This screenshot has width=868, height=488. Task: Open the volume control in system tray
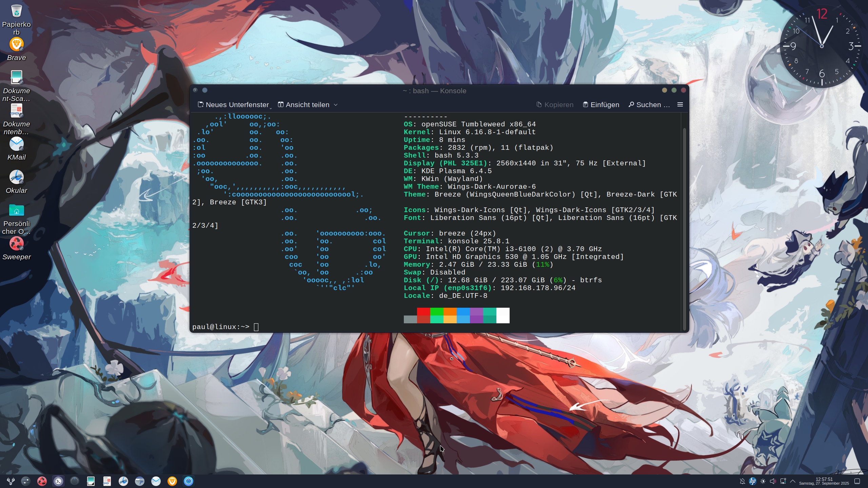point(773,481)
